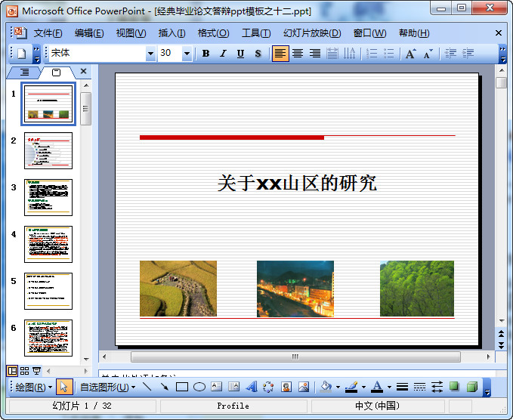The height and width of the screenshot is (420, 513).
Task: Select slide 6 thumbnail
Action: [48, 338]
